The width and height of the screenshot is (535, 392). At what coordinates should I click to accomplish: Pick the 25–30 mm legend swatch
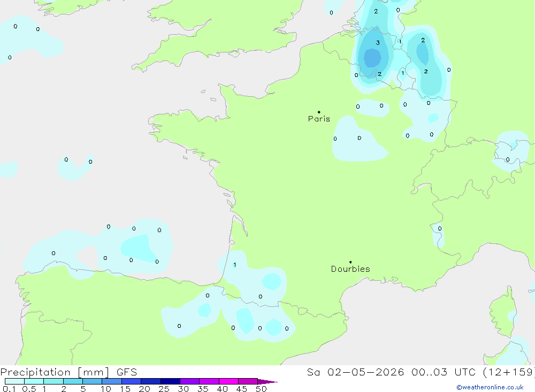click(x=170, y=381)
